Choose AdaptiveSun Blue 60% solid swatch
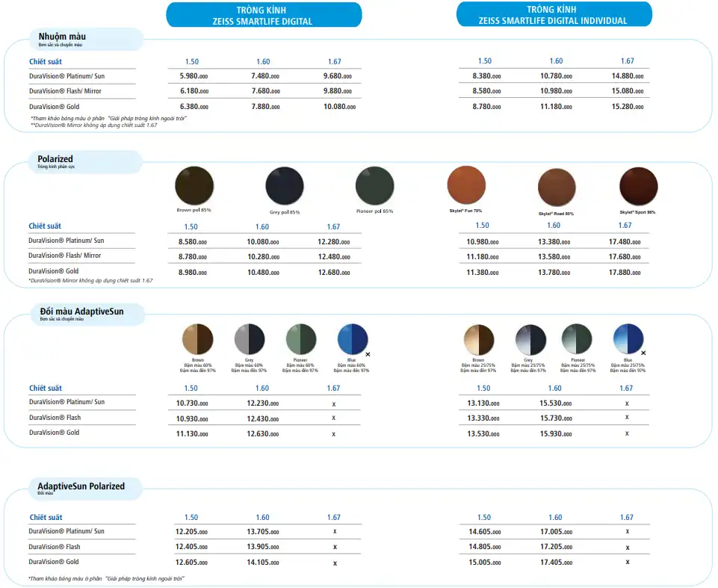Image resolution: width=718 pixels, height=588 pixels. (353, 339)
